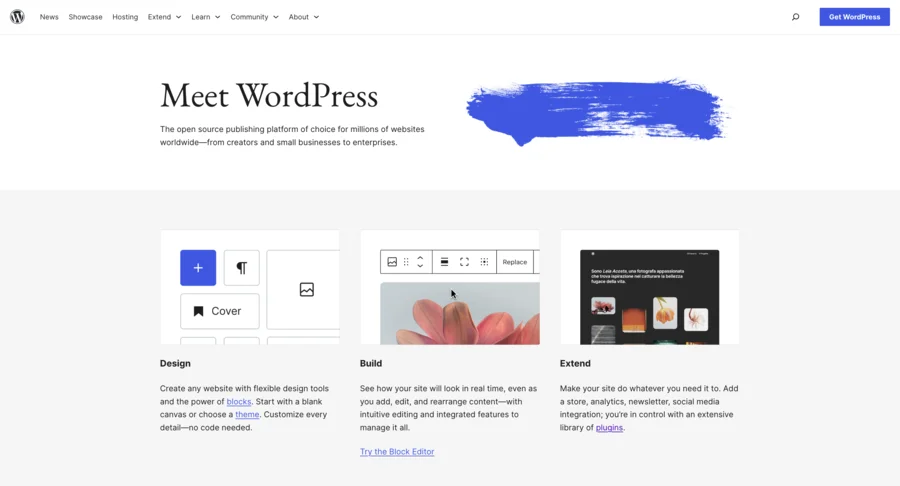Follow the theme link
The height and width of the screenshot is (486, 900).
pos(247,414)
